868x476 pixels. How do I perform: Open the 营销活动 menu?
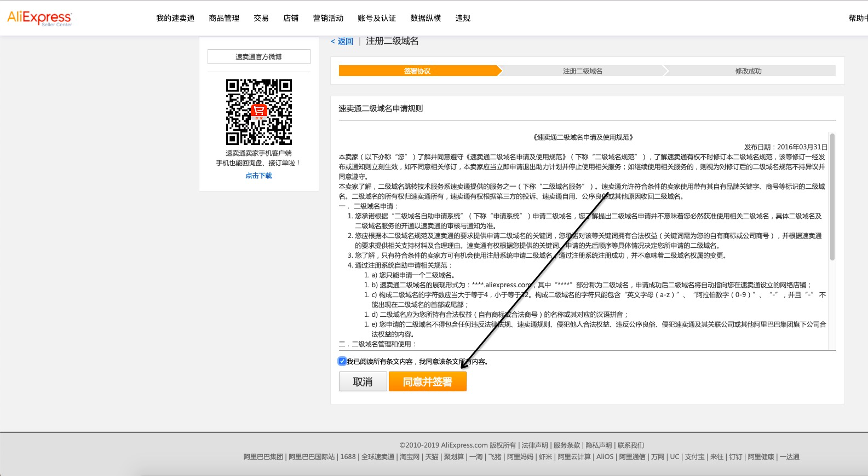click(328, 18)
